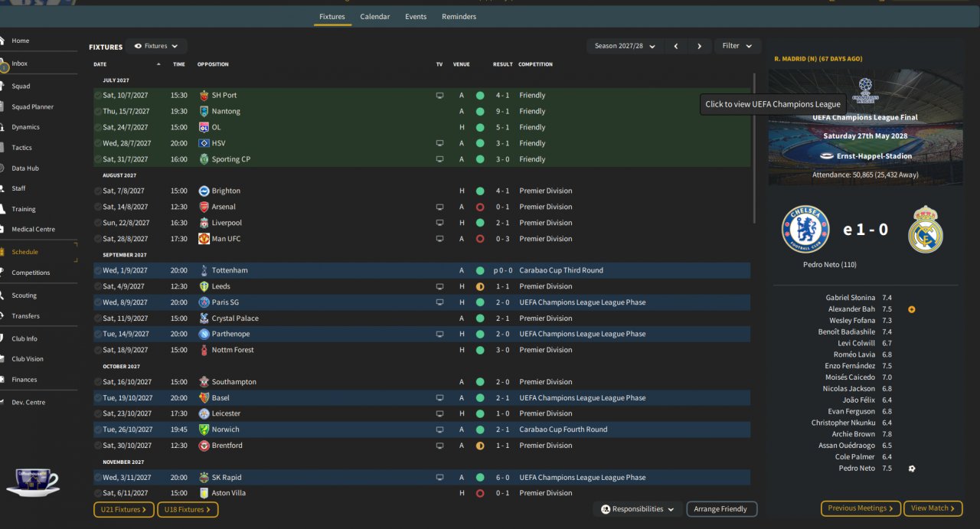
Task: Expand the Season 2027/28 dropdown
Action: tap(625, 46)
